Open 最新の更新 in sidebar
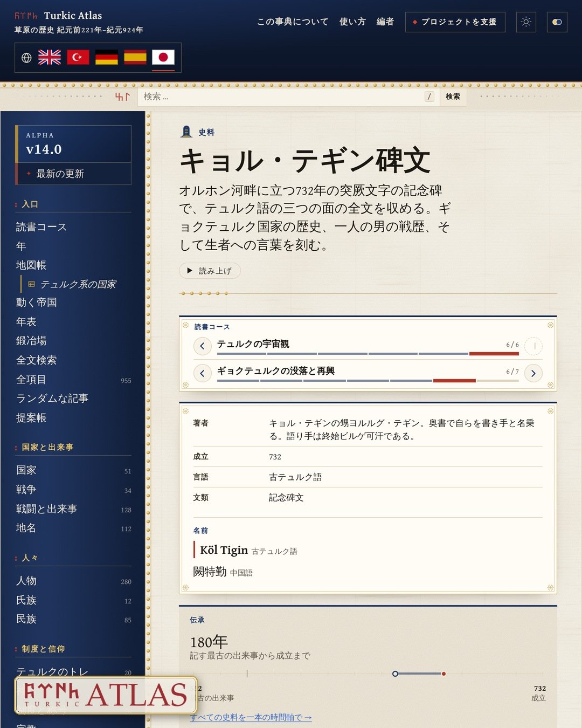 point(74,174)
